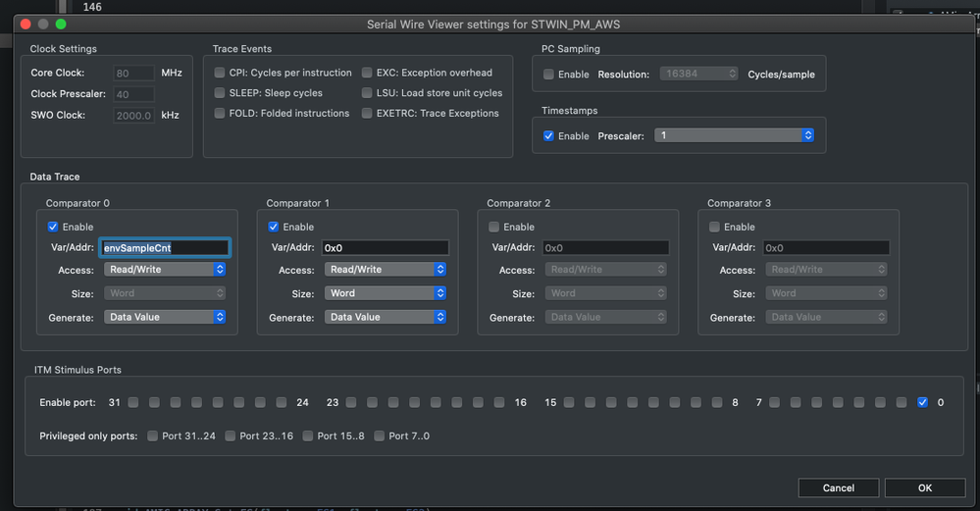
Task: Uncheck Comparator 0 Enable
Action: coord(53,227)
